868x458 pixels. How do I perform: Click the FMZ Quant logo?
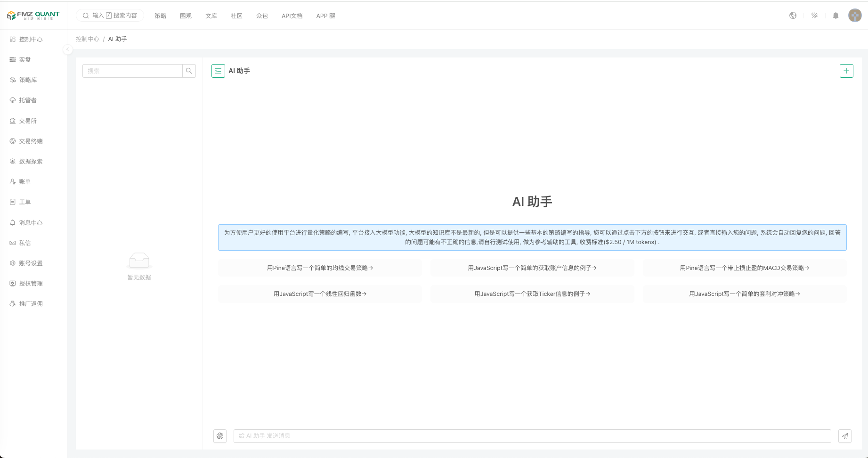[x=33, y=16]
